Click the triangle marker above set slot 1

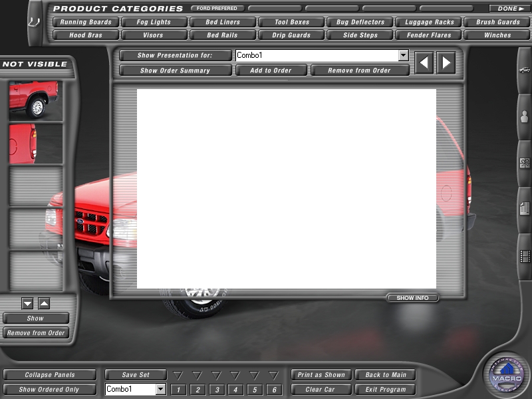178,376
